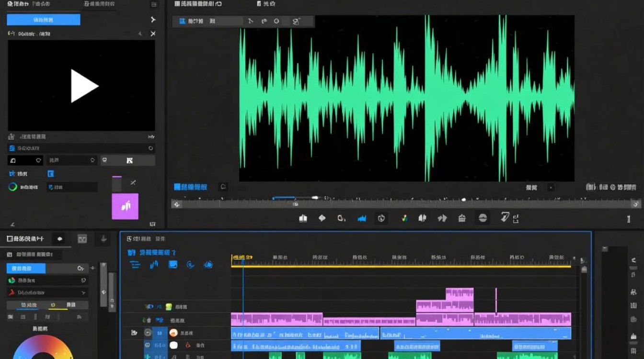Expand the row with the green-red icon

pos(47,280)
